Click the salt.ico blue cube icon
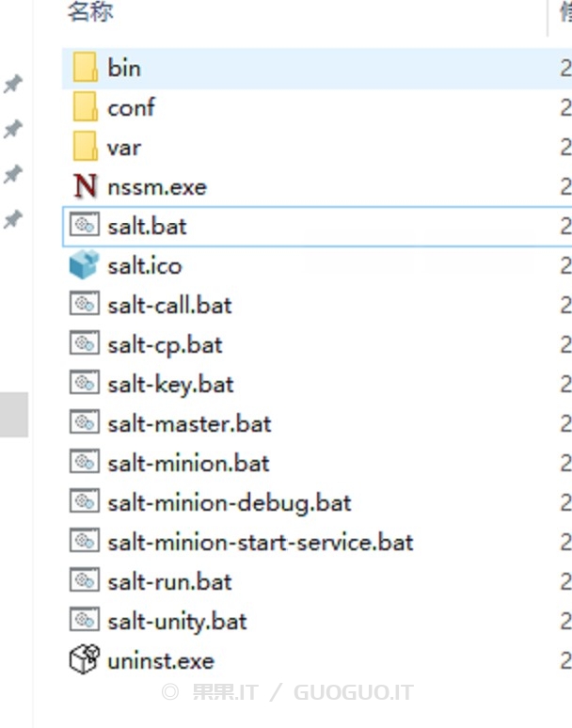Image resolution: width=572 pixels, height=728 pixels. tap(84, 265)
